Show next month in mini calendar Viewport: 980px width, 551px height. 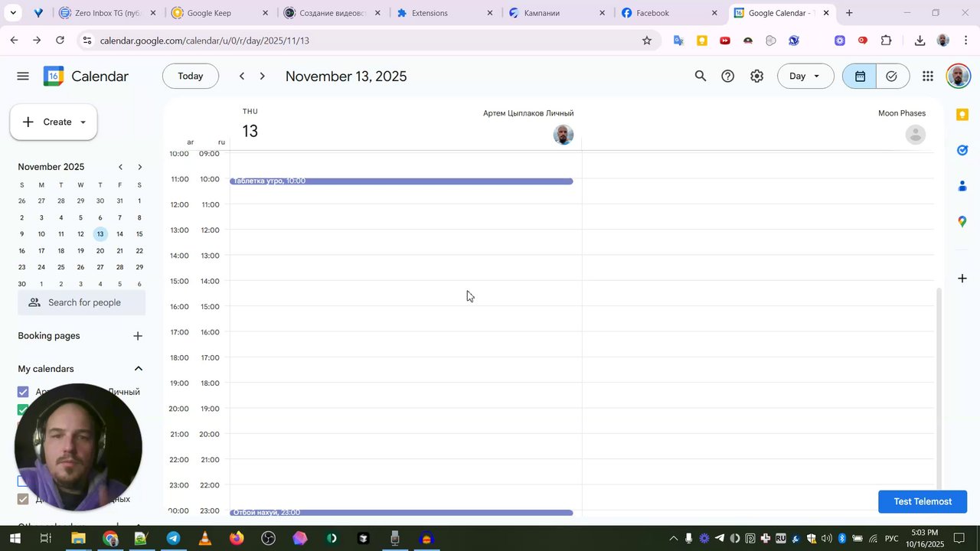139,167
